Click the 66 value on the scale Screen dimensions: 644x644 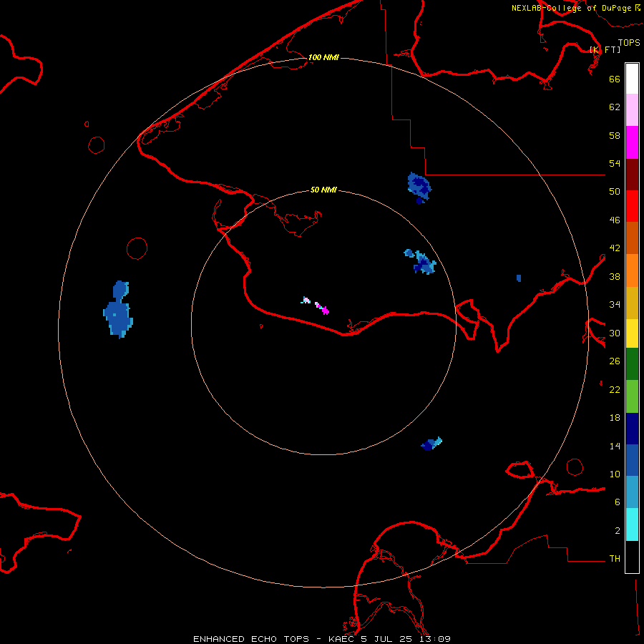click(615, 79)
